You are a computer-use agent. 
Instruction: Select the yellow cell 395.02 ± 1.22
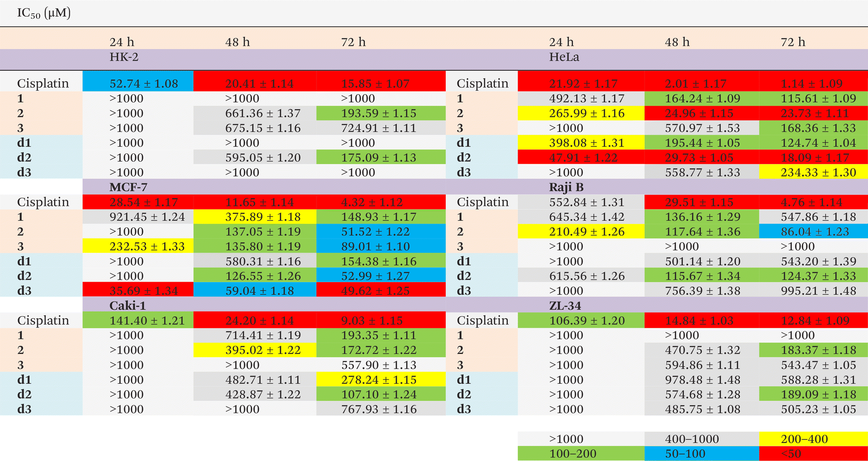255,350
